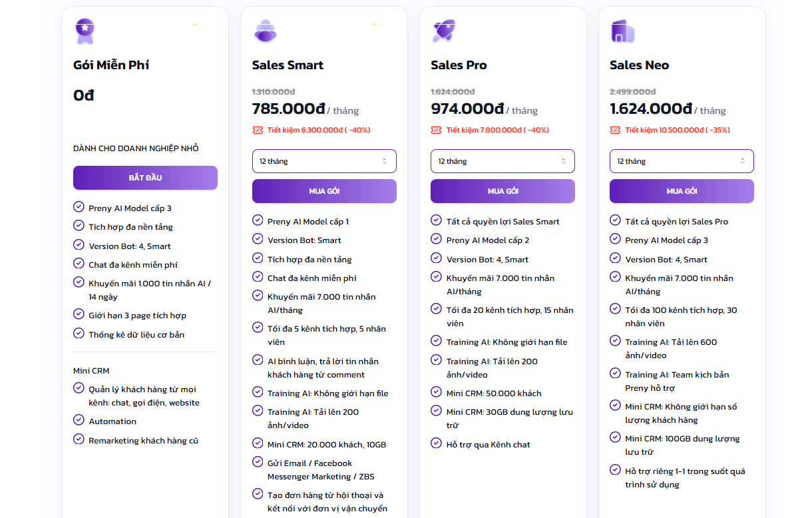This screenshot has height=518, width=812.
Task: Click the check circle beside Remarketing khách hàng cũ
Action: [x=79, y=439]
